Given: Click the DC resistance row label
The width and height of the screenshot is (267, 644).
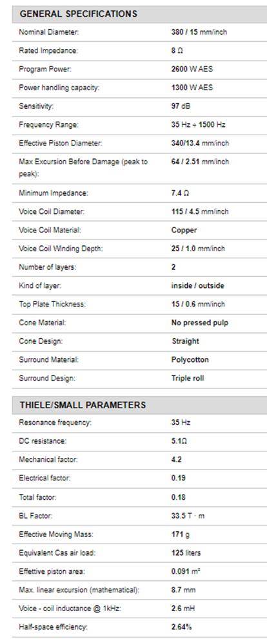Looking at the screenshot, I should 42,441.
